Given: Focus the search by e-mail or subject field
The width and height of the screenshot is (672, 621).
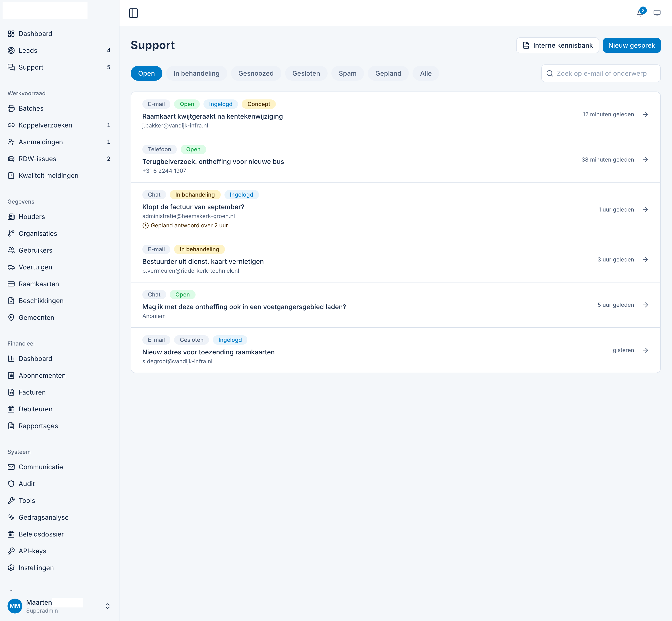Looking at the screenshot, I should (x=601, y=73).
